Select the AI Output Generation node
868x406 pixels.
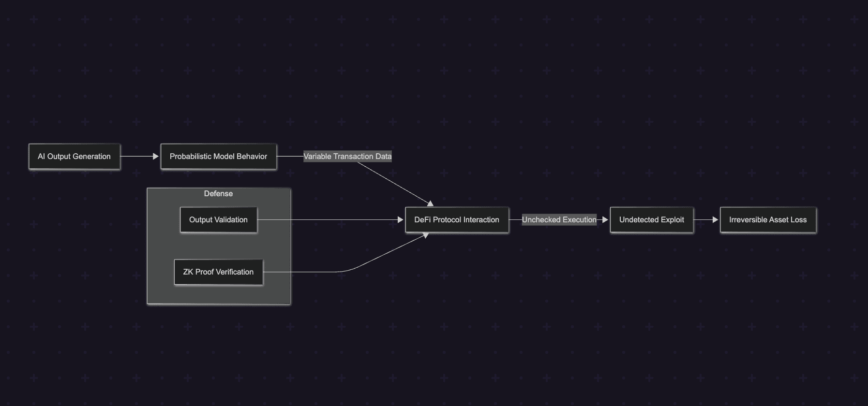[x=74, y=157]
